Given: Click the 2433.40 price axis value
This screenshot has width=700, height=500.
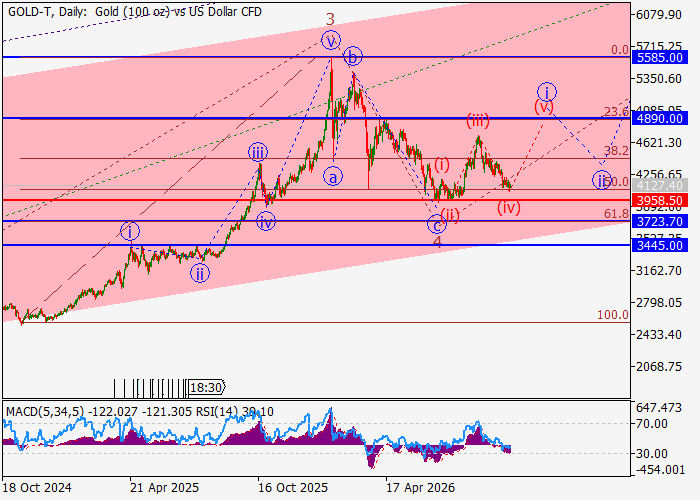Looking at the screenshot, I should point(659,334).
